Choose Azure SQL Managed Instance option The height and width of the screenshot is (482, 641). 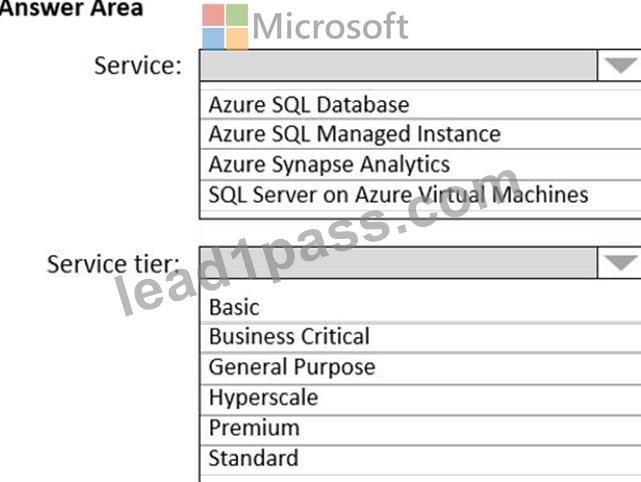click(x=421, y=134)
